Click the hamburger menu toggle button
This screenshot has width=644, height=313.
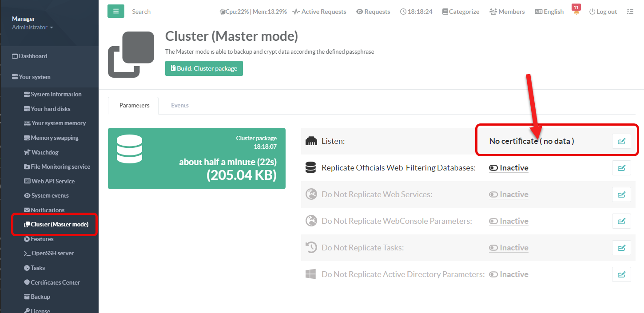[116, 12]
